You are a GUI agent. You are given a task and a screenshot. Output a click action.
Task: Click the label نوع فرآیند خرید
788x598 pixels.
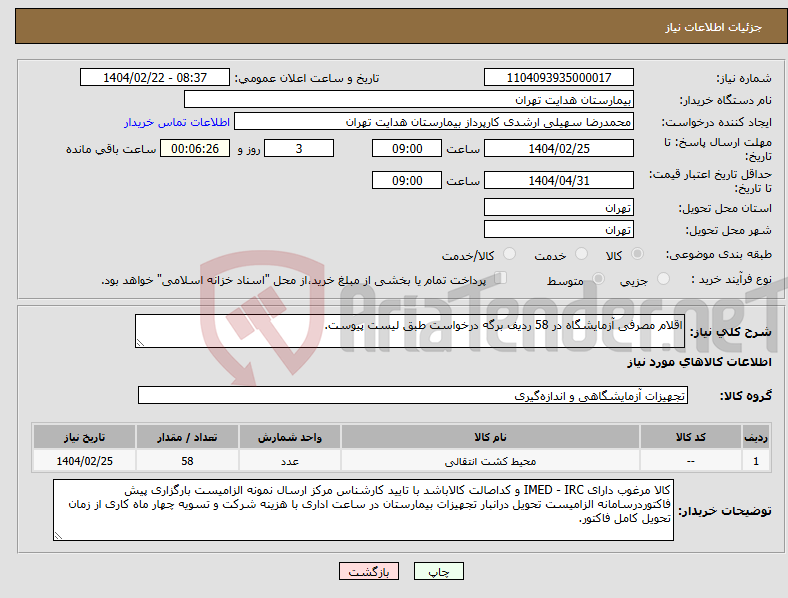coord(732,279)
